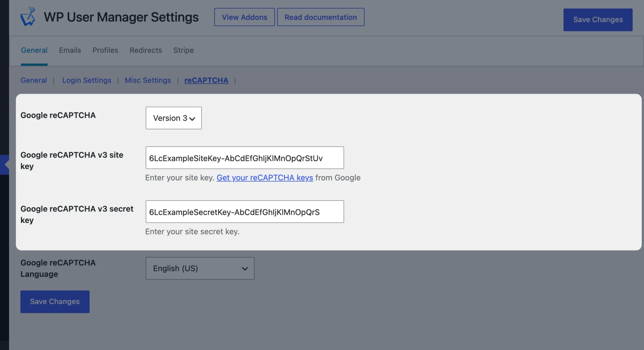The width and height of the screenshot is (644, 350).
Task: Switch to the General main tab
Action: click(x=34, y=50)
